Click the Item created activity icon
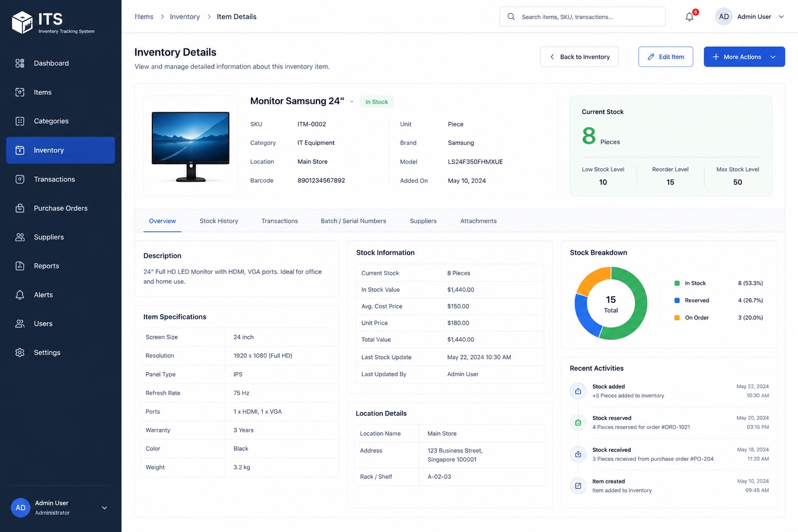Viewport: 798px width, 532px height. (578, 486)
